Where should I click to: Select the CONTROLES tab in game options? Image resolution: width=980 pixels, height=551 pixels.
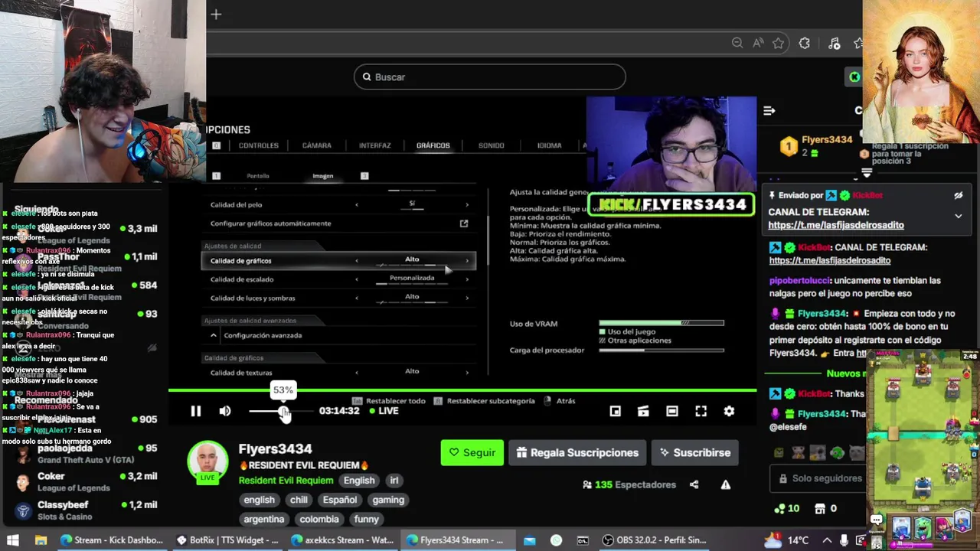[258, 145]
